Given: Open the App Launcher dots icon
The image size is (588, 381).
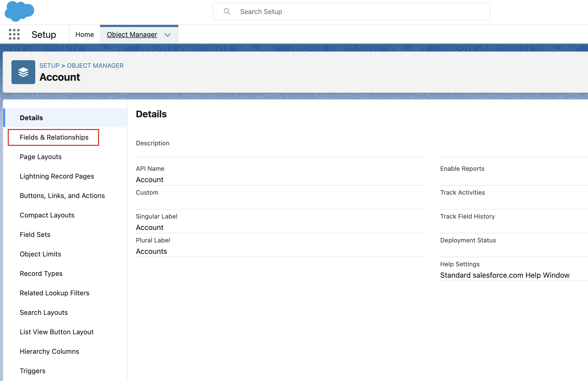Looking at the screenshot, I should (14, 34).
